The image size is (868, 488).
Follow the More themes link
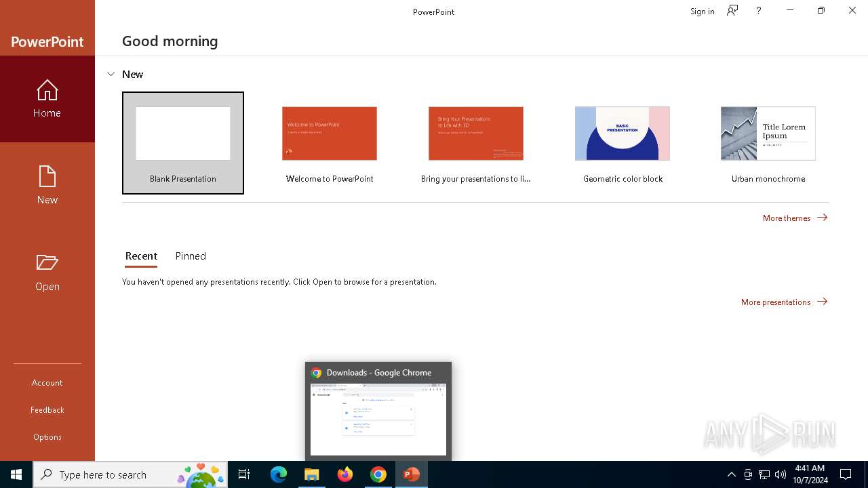click(795, 218)
